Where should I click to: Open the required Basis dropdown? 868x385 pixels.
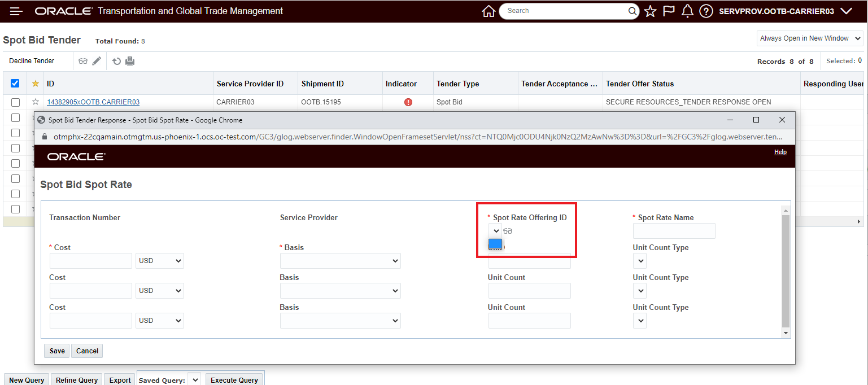(341, 261)
